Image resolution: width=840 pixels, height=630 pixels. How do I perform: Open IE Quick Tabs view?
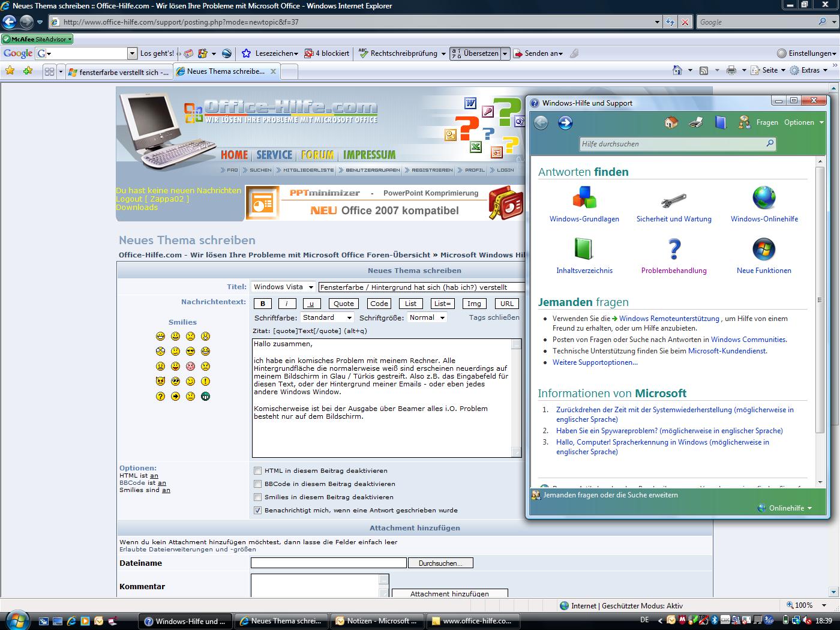[49, 71]
